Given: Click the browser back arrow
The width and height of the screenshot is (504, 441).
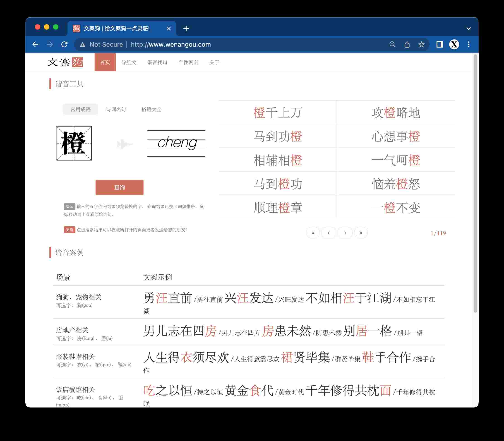Looking at the screenshot, I should (36, 44).
